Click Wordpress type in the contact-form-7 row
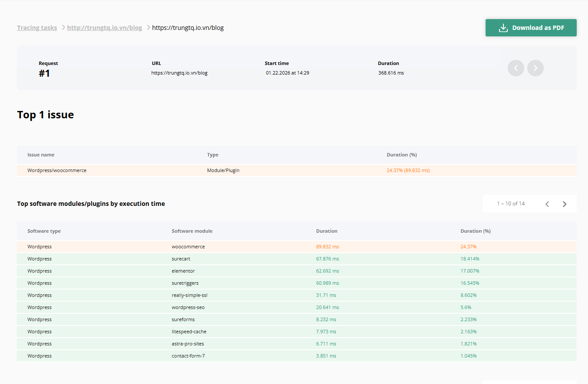 [x=39, y=356]
